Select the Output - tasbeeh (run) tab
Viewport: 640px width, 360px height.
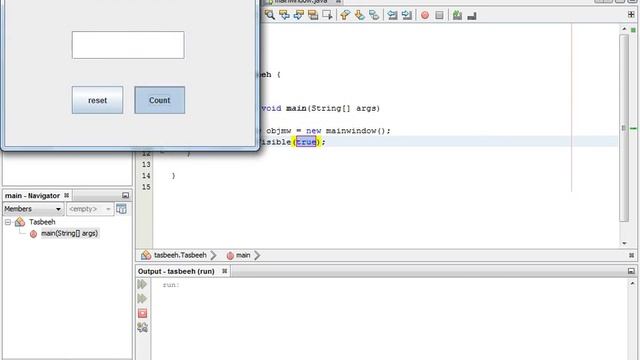(x=176, y=271)
